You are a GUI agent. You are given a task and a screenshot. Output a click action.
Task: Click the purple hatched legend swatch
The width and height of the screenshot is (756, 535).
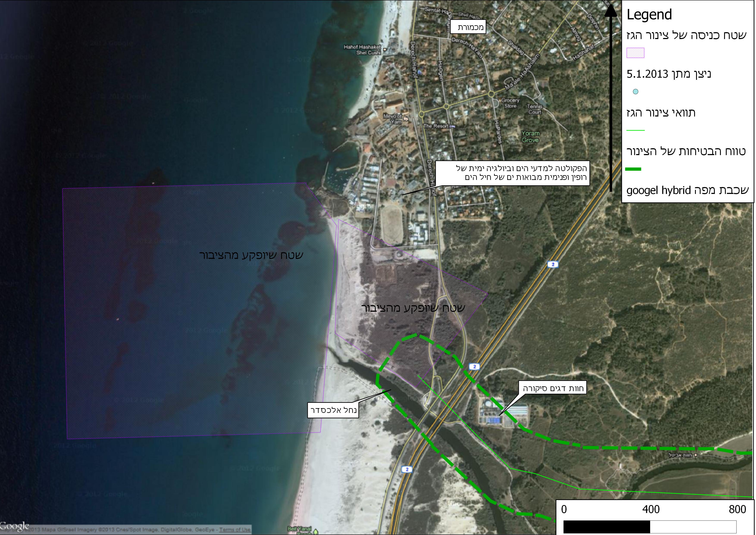click(x=635, y=53)
